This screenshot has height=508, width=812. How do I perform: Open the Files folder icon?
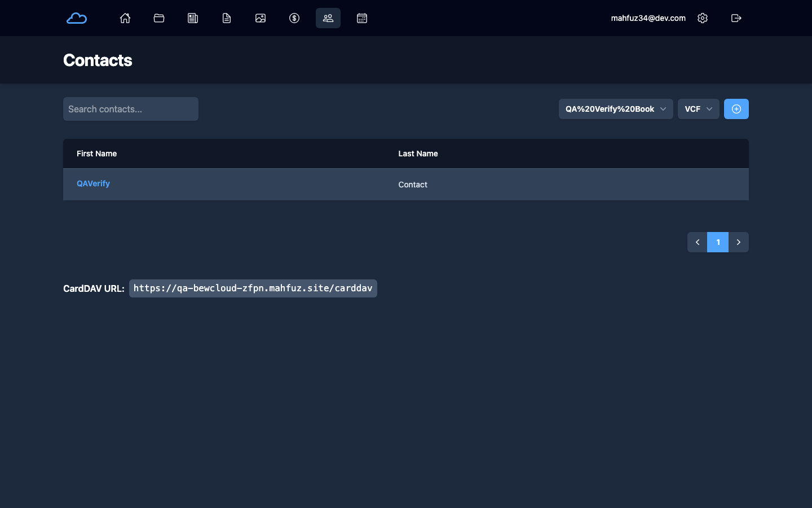pyautogui.click(x=159, y=18)
